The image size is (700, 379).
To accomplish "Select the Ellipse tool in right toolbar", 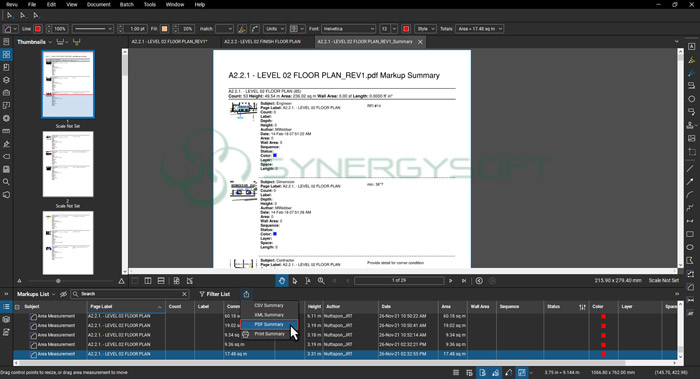I will click(x=691, y=247).
